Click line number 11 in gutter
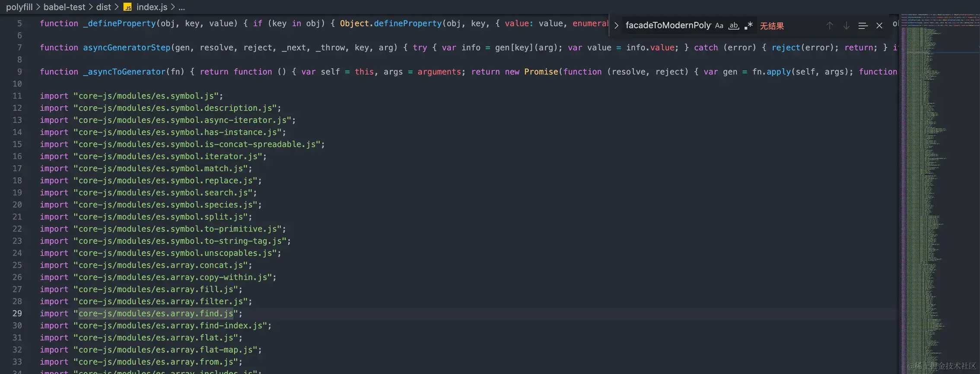Image resolution: width=980 pixels, height=374 pixels. (x=17, y=96)
